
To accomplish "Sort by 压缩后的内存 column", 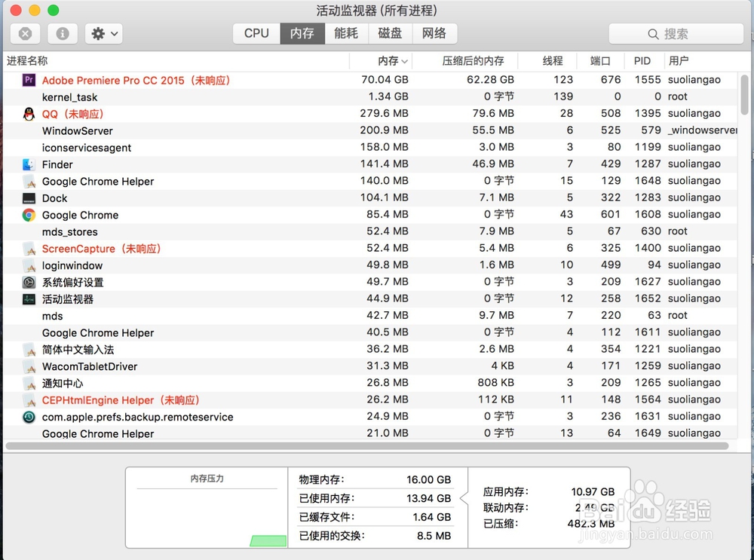I will click(x=465, y=61).
